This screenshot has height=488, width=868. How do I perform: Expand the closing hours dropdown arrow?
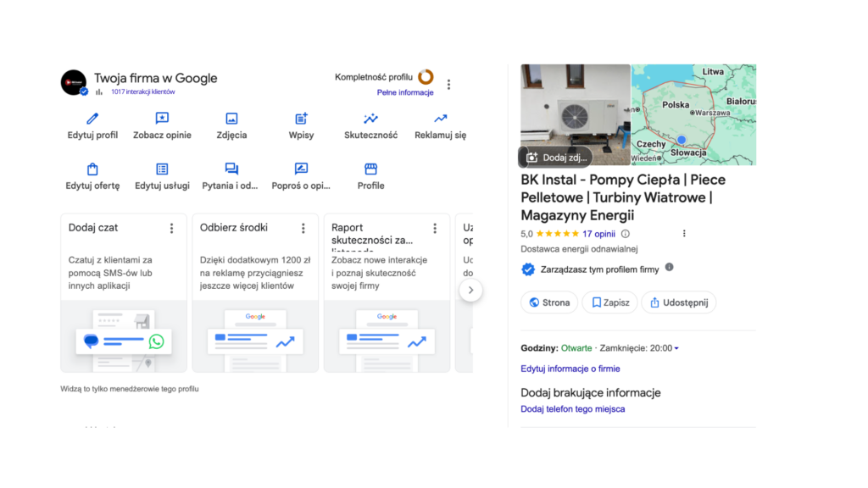click(676, 348)
